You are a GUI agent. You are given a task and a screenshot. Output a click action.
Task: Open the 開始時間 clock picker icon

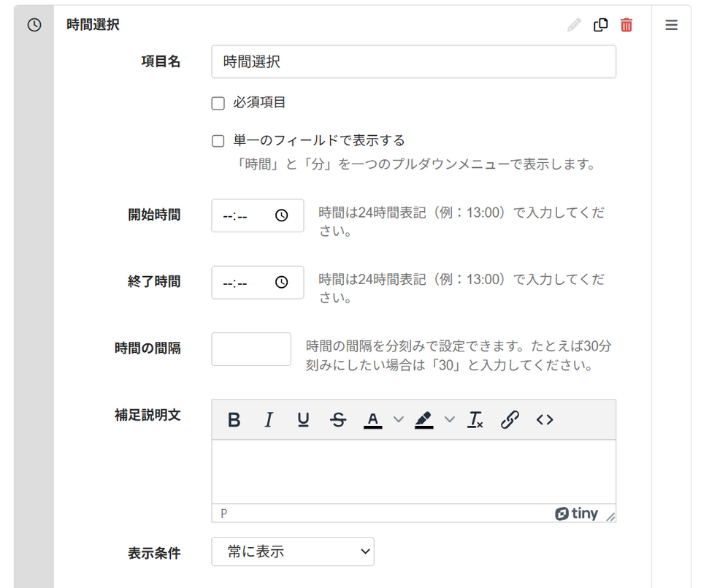[281, 215]
